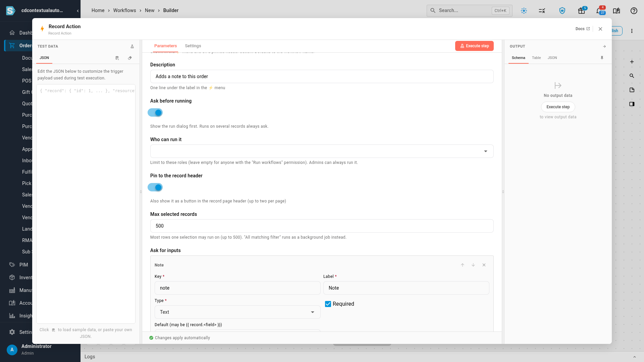The image size is (644, 362).
Task: Go to Home breadcrumb
Action: (x=98, y=10)
